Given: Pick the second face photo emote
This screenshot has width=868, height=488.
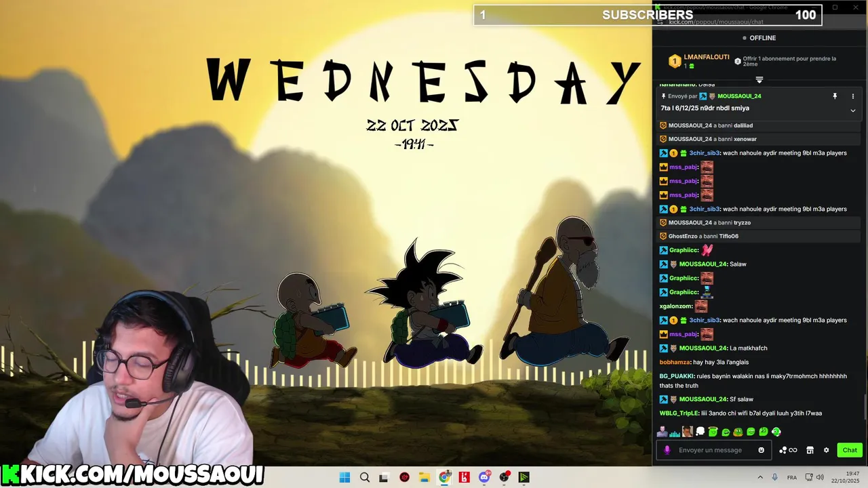Looking at the screenshot, I should point(688,432).
